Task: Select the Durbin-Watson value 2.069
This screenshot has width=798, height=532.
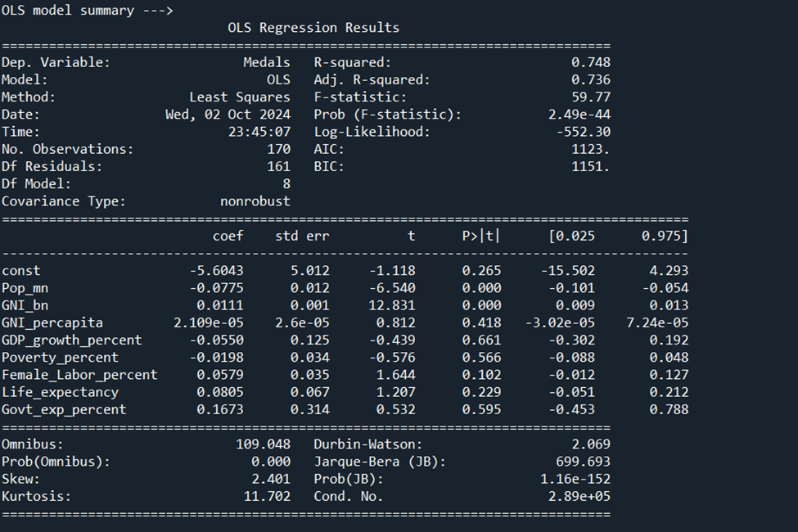Action: (x=591, y=444)
